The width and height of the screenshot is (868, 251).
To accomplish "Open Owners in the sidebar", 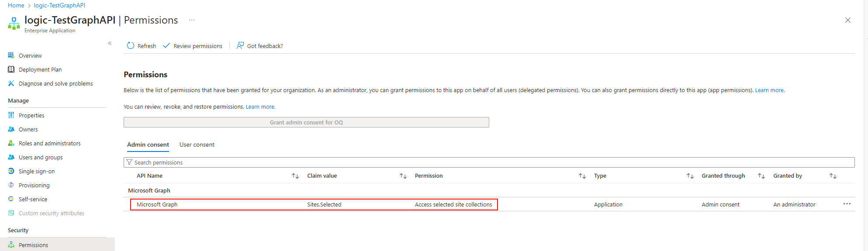I will (28, 129).
